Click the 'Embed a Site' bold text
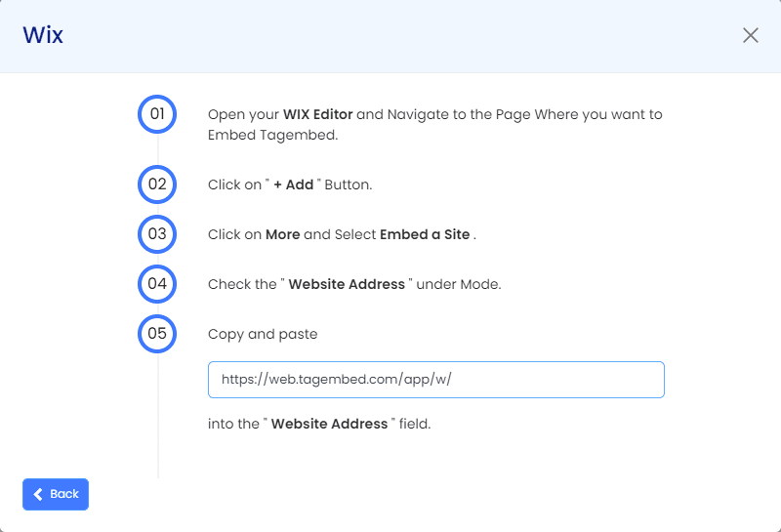 click(x=425, y=234)
